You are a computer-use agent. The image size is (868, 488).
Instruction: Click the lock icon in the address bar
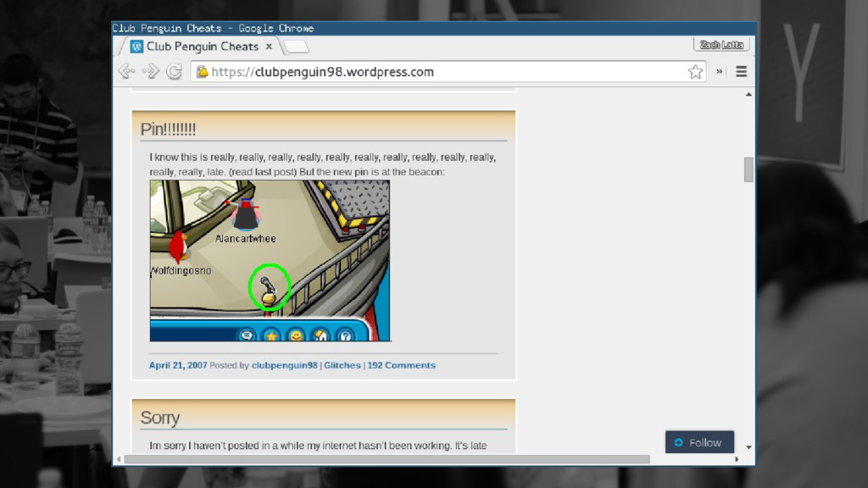[x=202, y=71]
